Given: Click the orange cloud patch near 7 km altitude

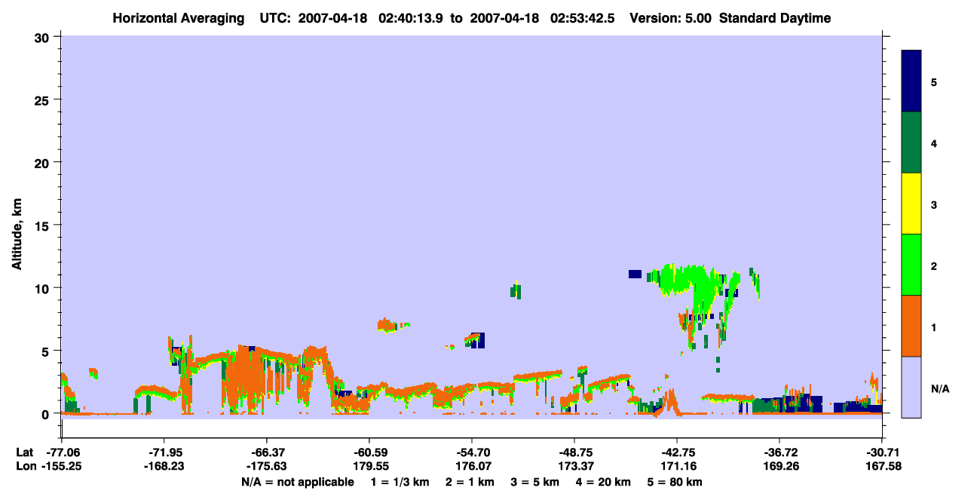Looking at the screenshot, I should [x=387, y=326].
